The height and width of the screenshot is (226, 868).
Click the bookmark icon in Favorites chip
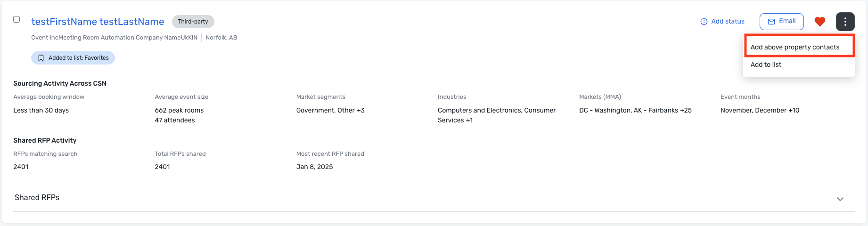(x=41, y=58)
